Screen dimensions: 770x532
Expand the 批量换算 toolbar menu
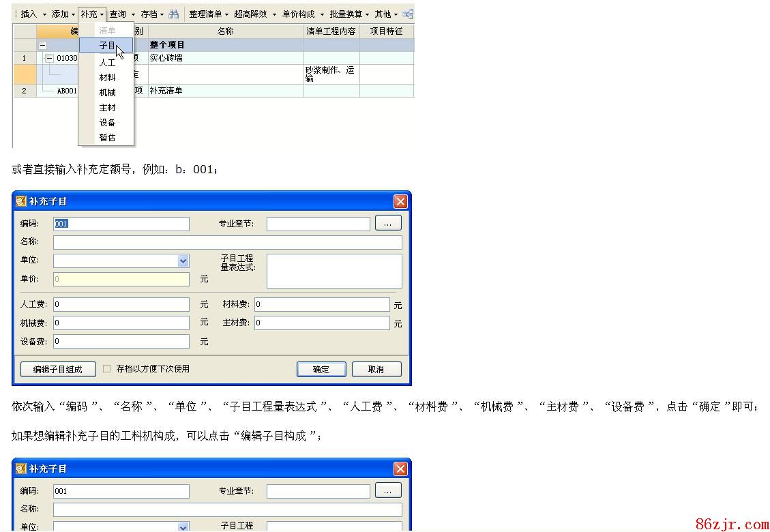(349, 14)
